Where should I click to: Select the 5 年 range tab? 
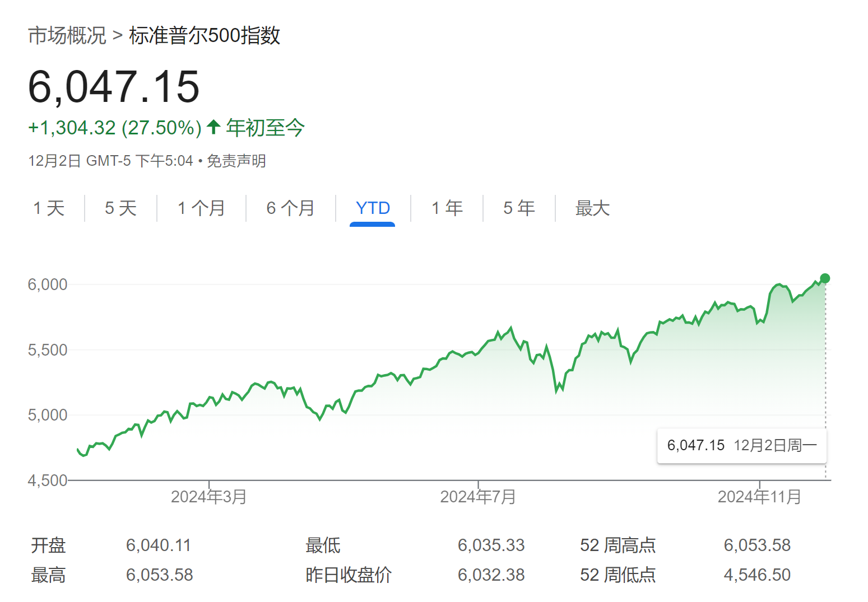[x=519, y=208]
